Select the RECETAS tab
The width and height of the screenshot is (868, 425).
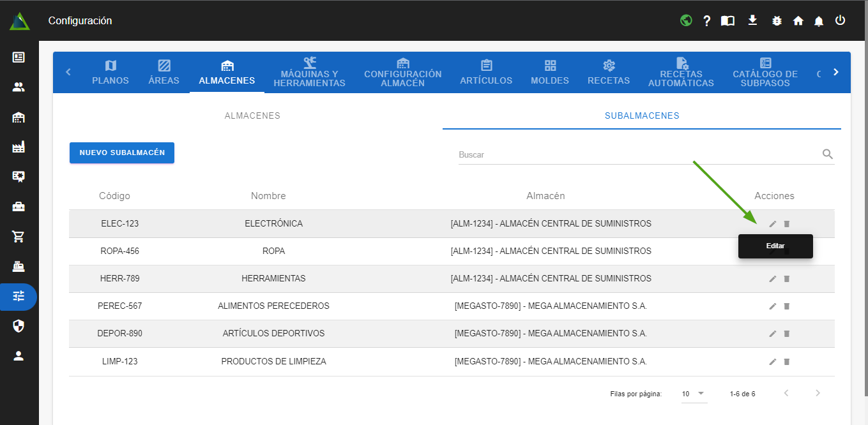[609, 72]
